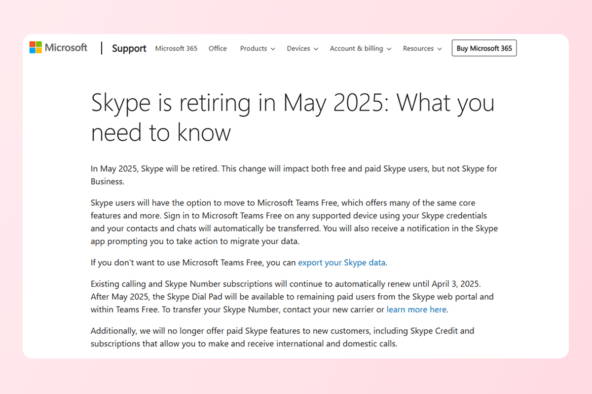Screen dimensions: 592x394
Task: Follow the learn more here link
Action: [416, 310]
